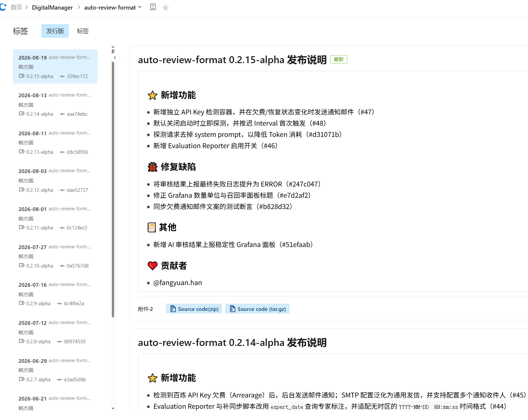Click the item mentioning (#47)
528x420 pixels.
click(264, 112)
